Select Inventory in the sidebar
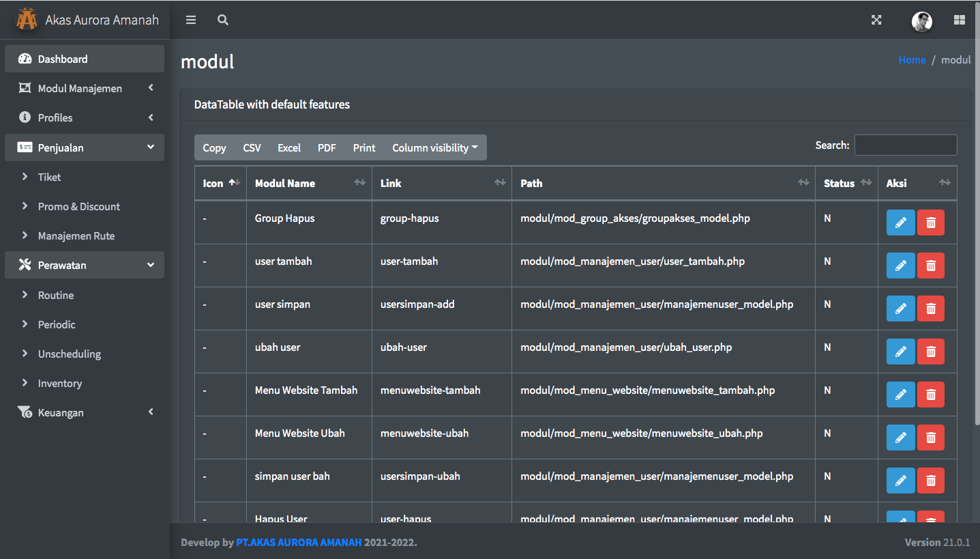The height and width of the screenshot is (559, 980). (59, 384)
